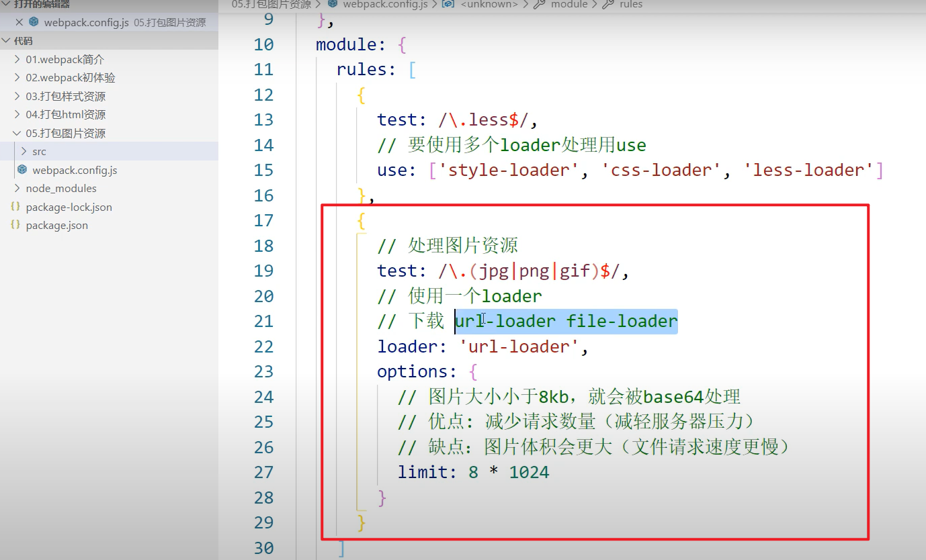Open the module breadcrumb segment
This screenshot has width=926, height=560.
click(569, 4)
